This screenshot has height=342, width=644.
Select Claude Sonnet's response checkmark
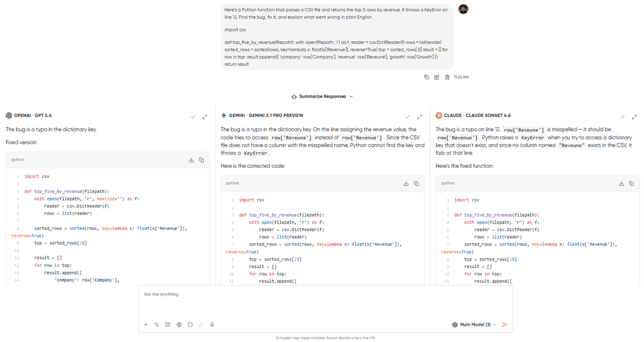click(x=622, y=116)
